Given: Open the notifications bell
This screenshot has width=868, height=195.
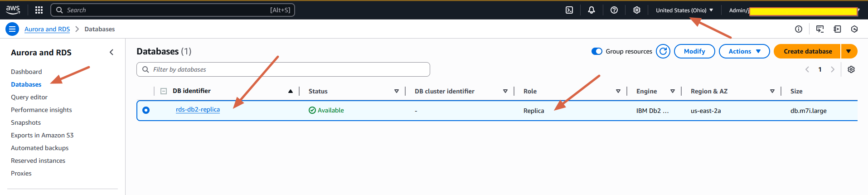Looking at the screenshot, I should coord(592,10).
